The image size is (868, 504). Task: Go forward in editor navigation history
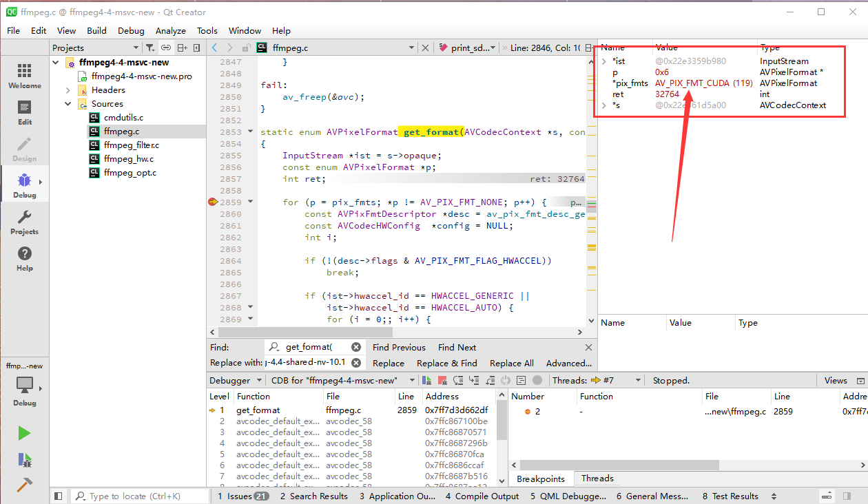[x=231, y=48]
